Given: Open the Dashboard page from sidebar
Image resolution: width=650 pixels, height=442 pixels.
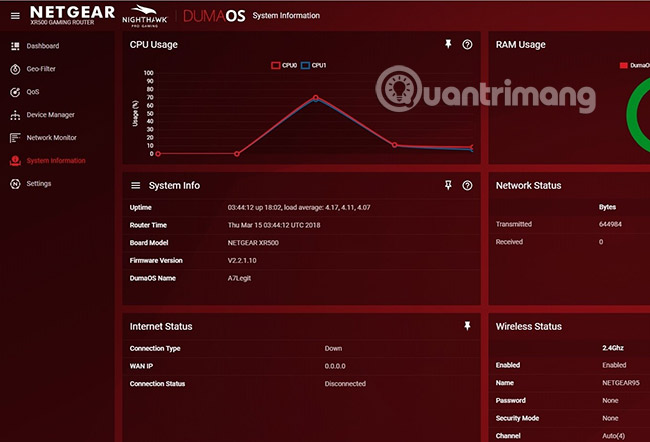Looking at the screenshot, I should click(42, 46).
